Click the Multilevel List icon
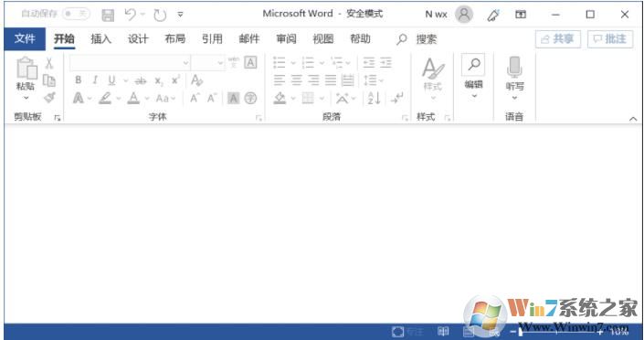 (337, 62)
